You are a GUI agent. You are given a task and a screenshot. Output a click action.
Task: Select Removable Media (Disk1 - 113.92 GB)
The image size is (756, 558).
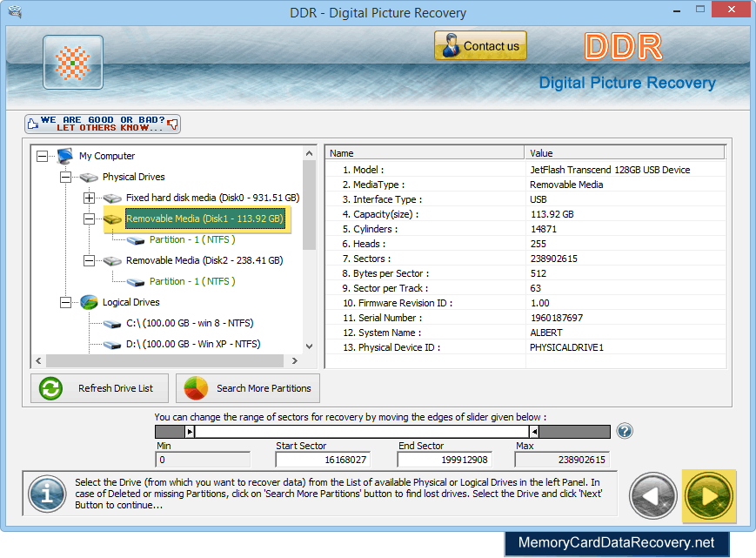(205, 218)
